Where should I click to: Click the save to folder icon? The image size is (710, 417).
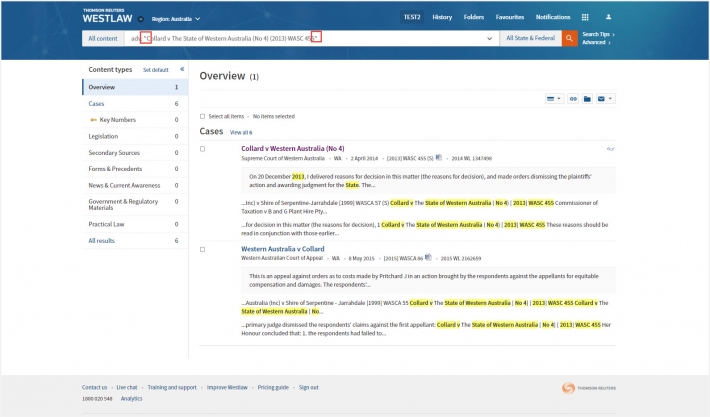587,99
